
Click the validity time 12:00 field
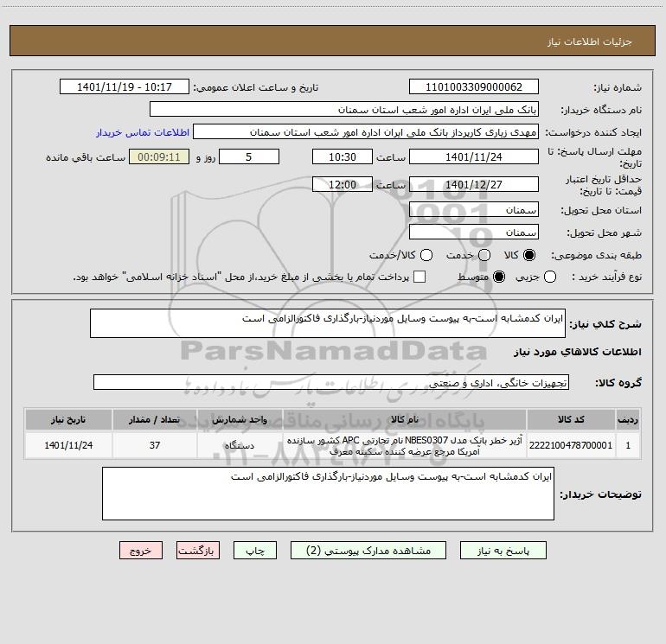coord(343,185)
